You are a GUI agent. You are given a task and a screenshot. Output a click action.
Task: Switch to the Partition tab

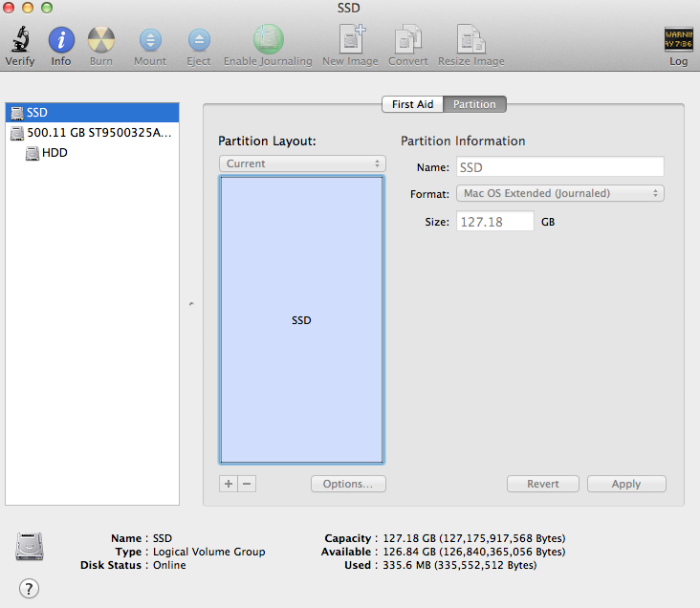click(474, 104)
